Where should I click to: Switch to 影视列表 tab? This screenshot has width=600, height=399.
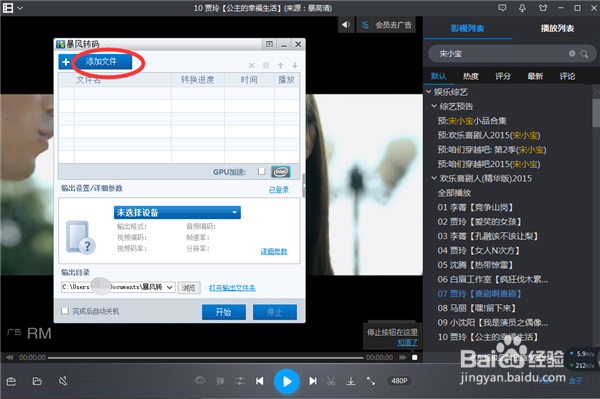click(468, 28)
